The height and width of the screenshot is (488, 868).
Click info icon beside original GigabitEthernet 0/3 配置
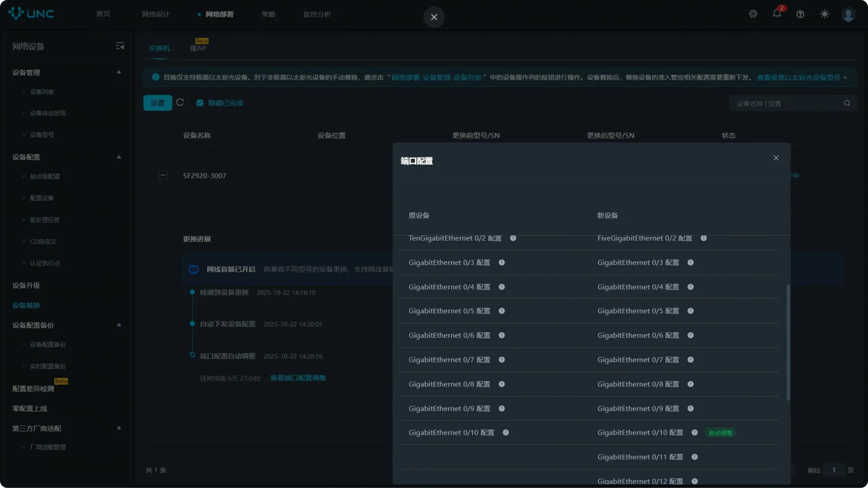pyautogui.click(x=502, y=263)
